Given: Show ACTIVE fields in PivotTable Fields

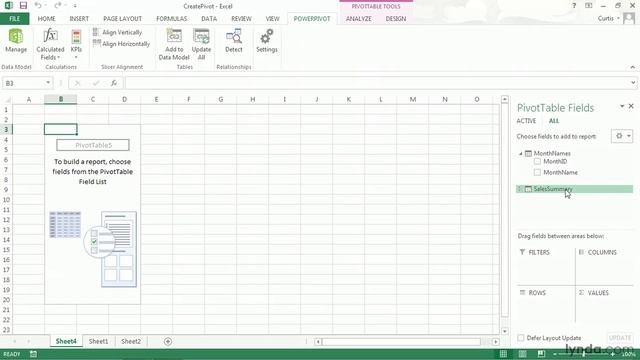Looking at the screenshot, I should click(526, 121).
